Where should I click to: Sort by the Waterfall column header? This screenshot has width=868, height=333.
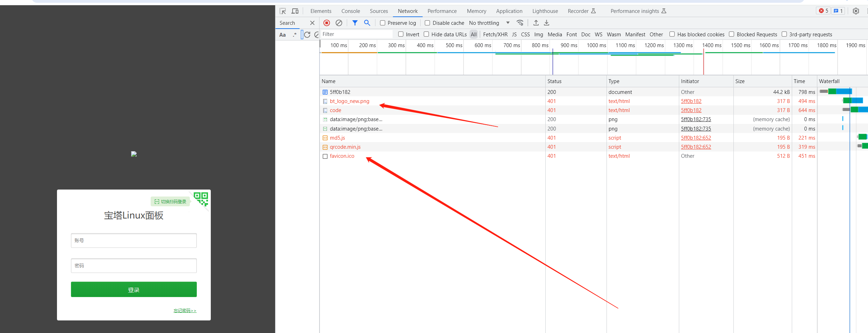(x=842, y=81)
